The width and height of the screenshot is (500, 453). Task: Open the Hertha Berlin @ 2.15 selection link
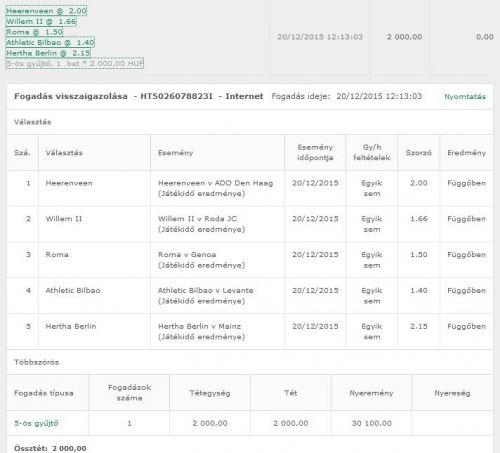click(x=48, y=53)
